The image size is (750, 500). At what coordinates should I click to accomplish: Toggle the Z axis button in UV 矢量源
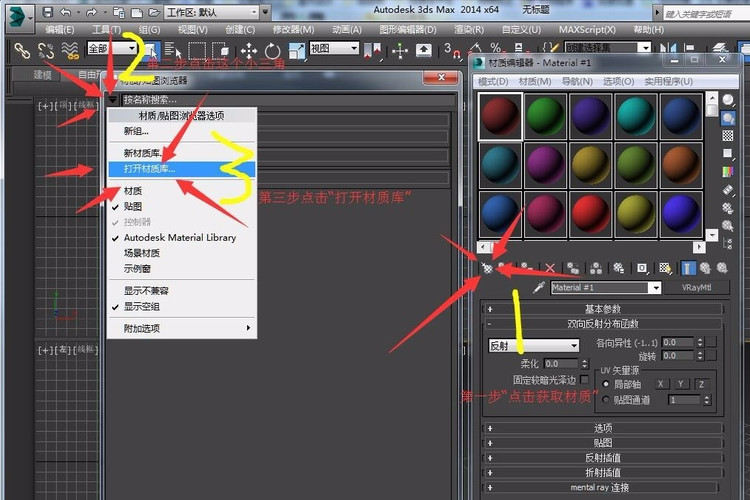click(701, 384)
